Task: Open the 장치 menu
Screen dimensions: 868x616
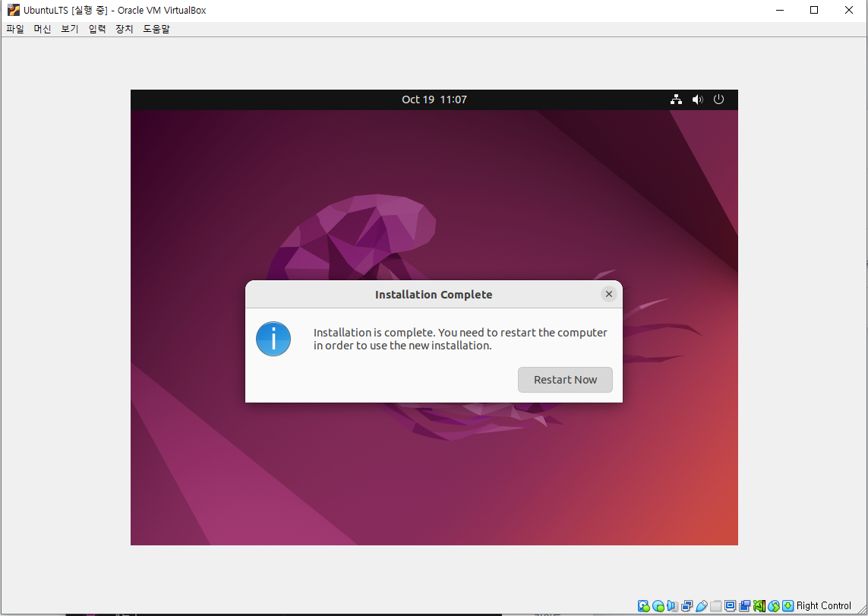Action: [x=125, y=29]
